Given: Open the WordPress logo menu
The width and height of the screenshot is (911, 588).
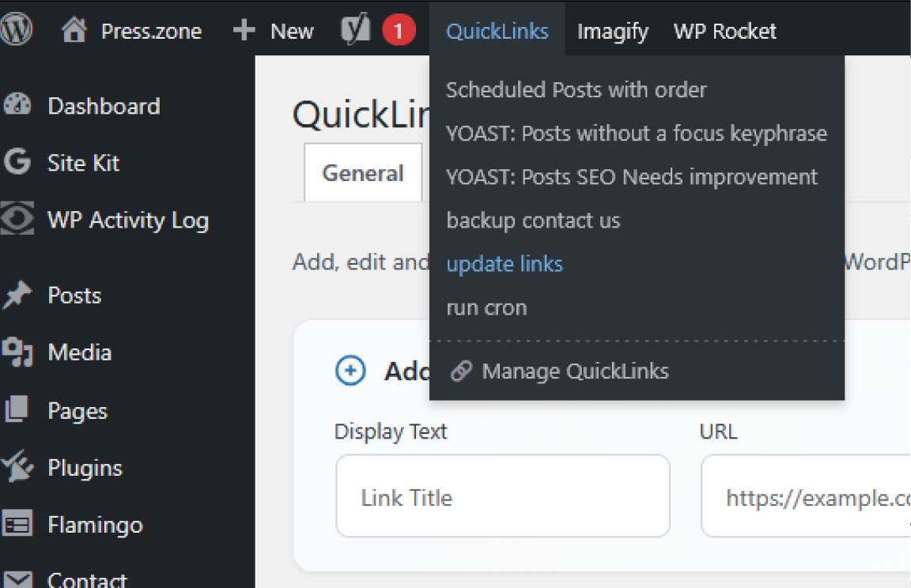Looking at the screenshot, I should click(x=16, y=28).
